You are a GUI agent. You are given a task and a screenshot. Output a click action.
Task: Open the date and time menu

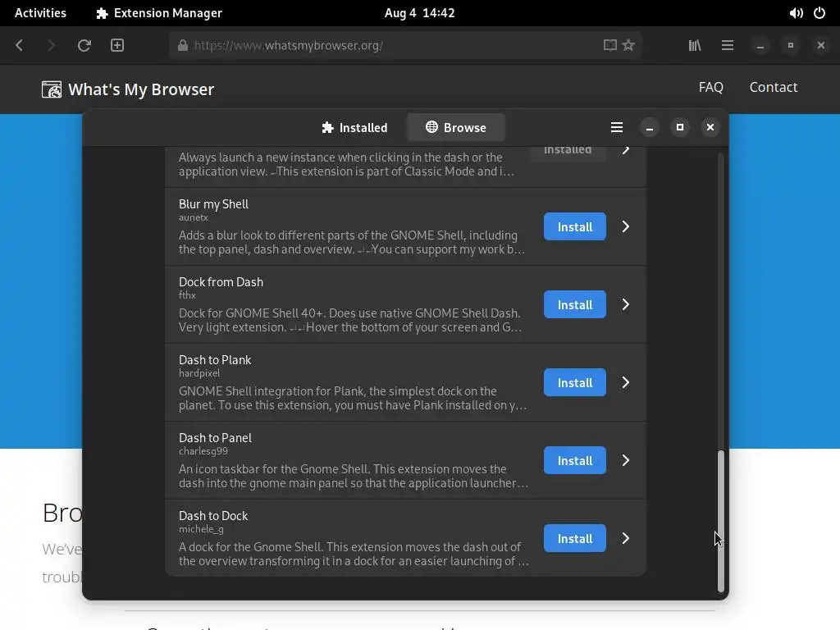419,13
